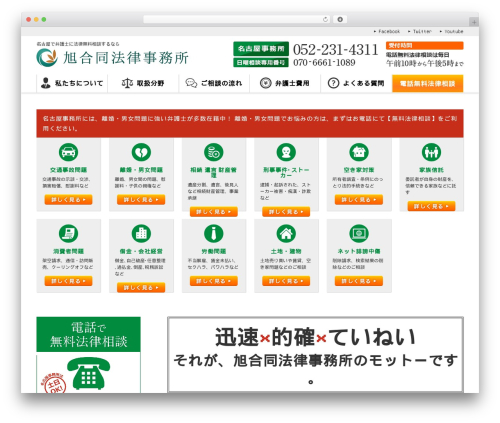Click the 迅速×的確×ていねい motto banner
The height and width of the screenshot is (423, 500).
315,355
